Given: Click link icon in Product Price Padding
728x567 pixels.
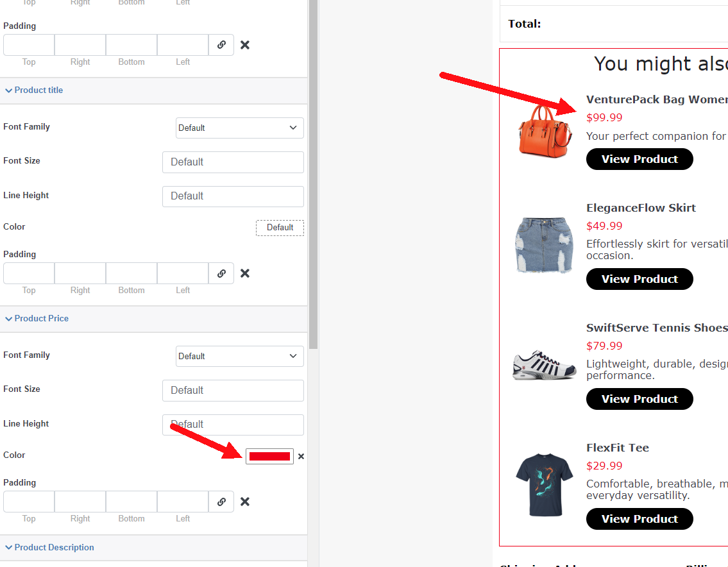Looking at the screenshot, I should click(221, 502).
